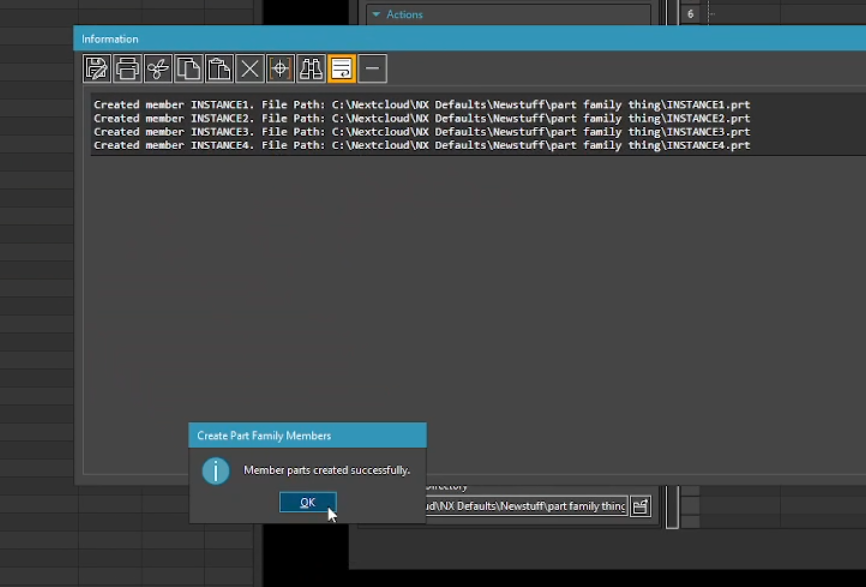The height and width of the screenshot is (587, 866).
Task: Click the Information window title bar
Action: pyautogui.click(x=469, y=39)
